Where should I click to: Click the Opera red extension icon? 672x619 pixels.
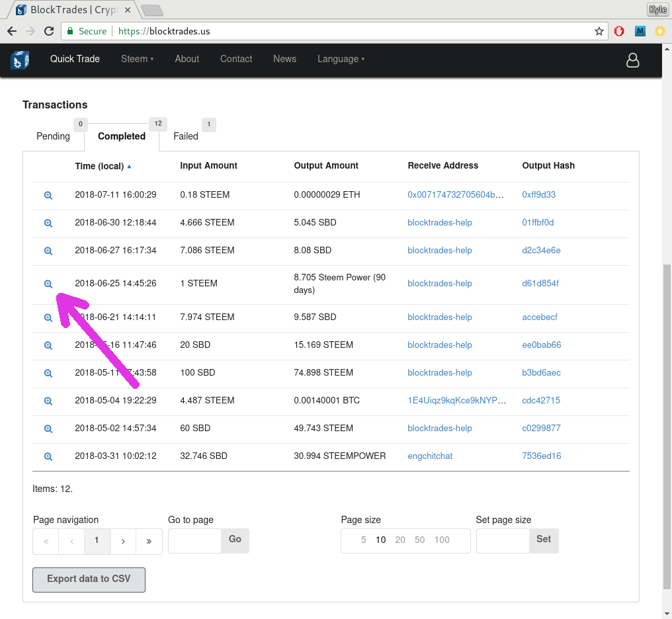pyautogui.click(x=619, y=31)
